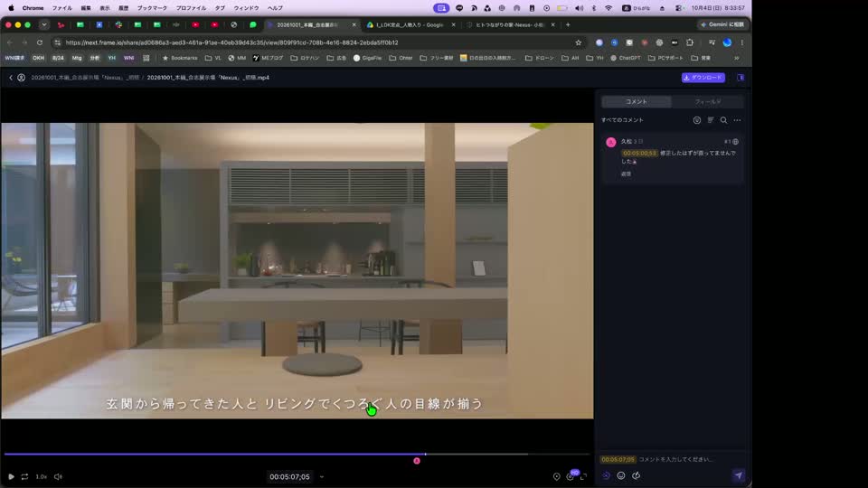Switch to the コメント tab
868x488 pixels.
[x=636, y=102]
